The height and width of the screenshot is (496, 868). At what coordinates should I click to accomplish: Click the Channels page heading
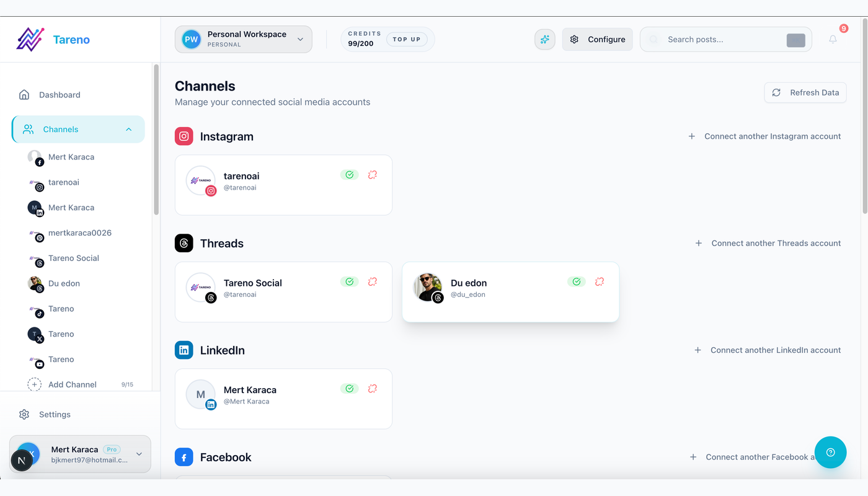205,86
